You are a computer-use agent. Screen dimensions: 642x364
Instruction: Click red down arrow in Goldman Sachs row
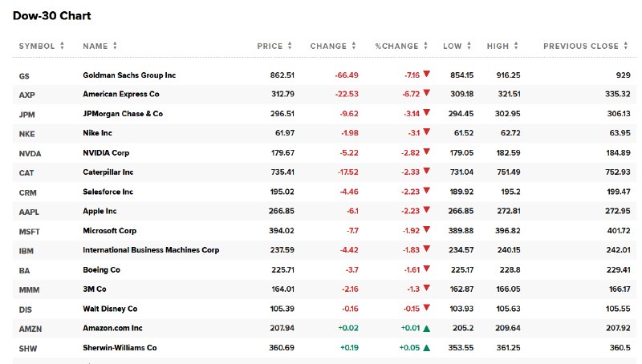point(427,74)
